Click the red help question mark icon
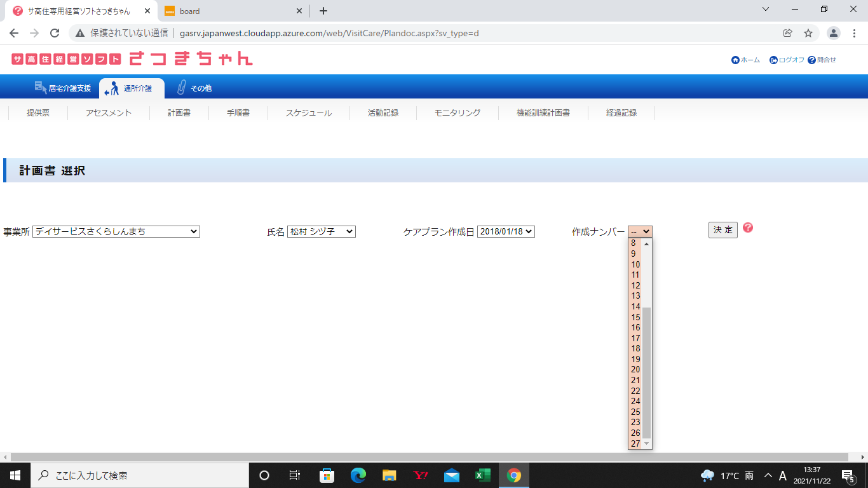 coord(747,227)
